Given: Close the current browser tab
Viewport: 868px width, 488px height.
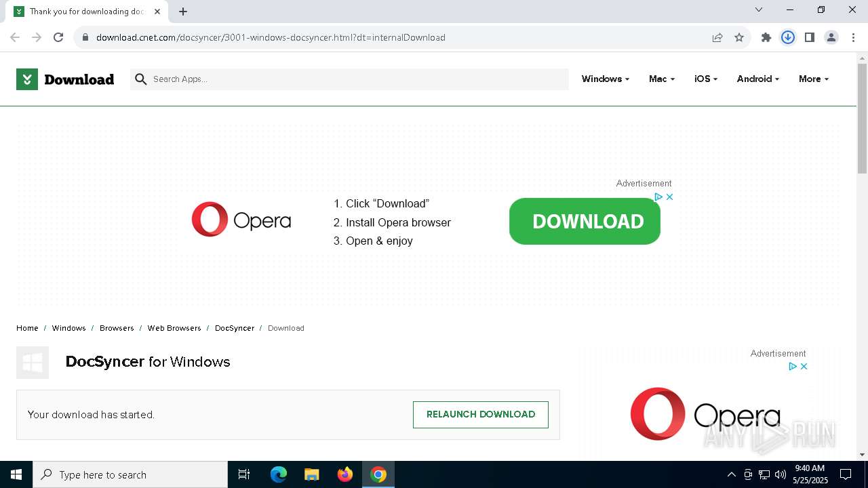Looking at the screenshot, I should coord(157,12).
